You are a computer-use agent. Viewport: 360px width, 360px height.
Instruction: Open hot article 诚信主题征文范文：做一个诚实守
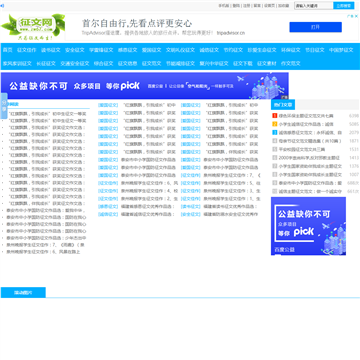pyautogui.click(x=310, y=191)
